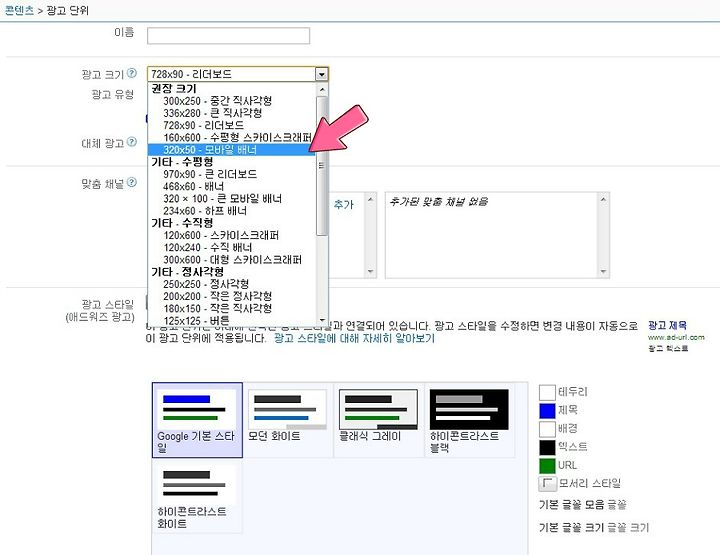Open 광고 스타일에 대해 자세히 알아보기 link
720x555 pixels.
[354, 339]
